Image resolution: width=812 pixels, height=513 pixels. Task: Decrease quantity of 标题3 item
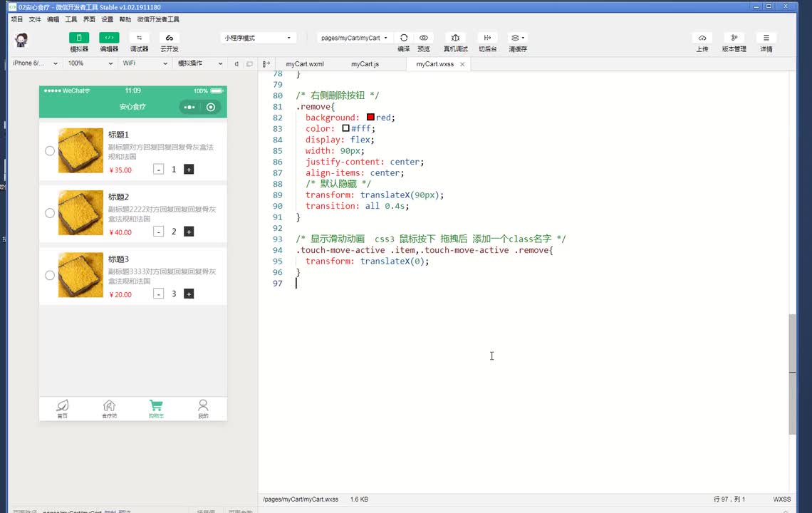click(x=158, y=294)
